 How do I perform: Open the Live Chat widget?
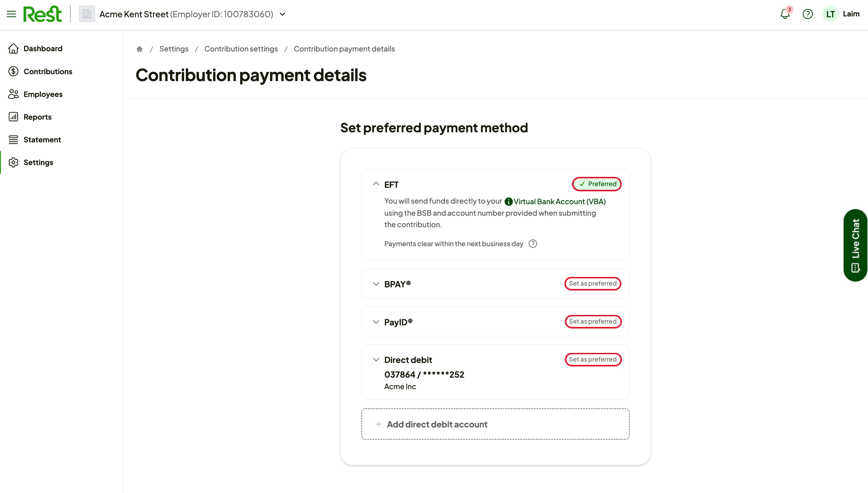pyautogui.click(x=855, y=245)
